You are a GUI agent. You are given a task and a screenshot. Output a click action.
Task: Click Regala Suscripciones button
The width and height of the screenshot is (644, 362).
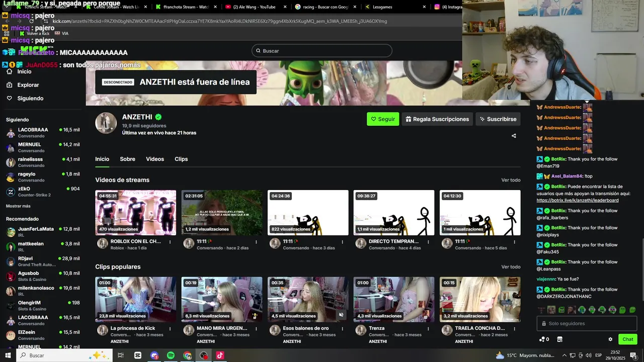(437, 119)
